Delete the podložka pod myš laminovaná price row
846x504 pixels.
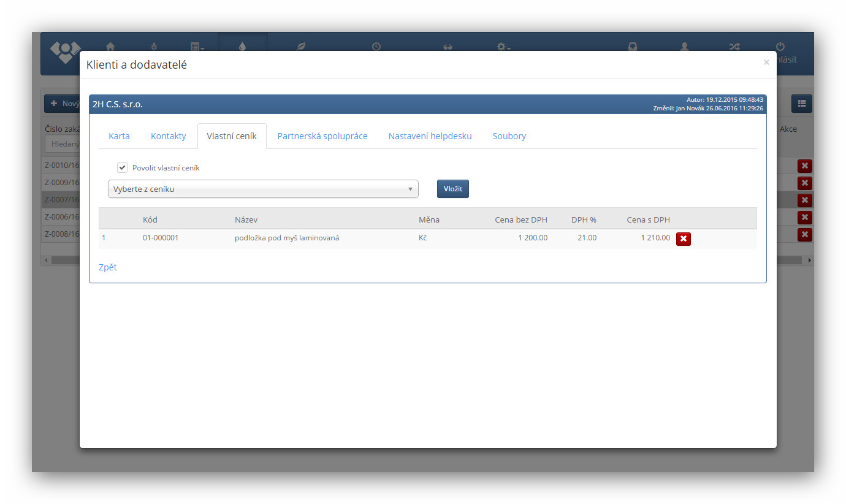pos(683,239)
